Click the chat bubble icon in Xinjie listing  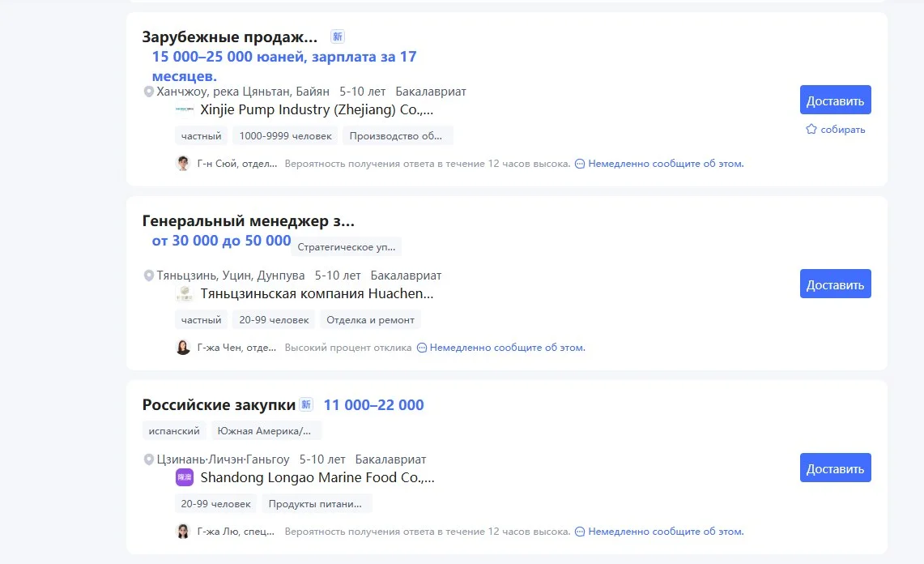coord(579,164)
